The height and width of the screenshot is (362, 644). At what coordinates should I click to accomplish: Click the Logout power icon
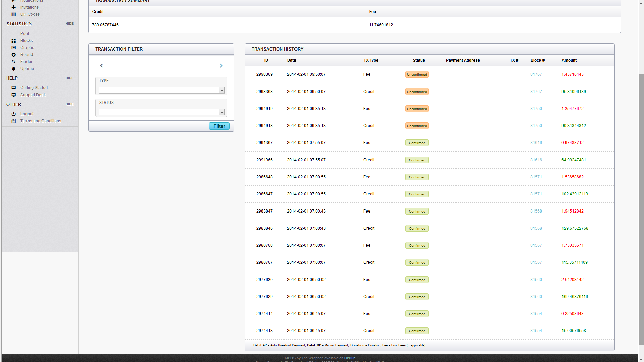tap(14, 114)
